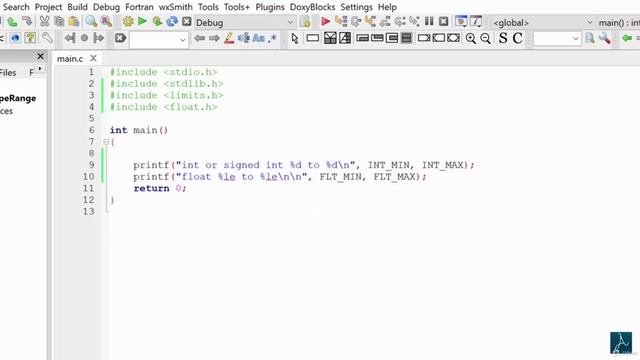Viewport: 640px width, 360px height.
Task: Open the Debug build target dropdown
Action: [245, 22]
